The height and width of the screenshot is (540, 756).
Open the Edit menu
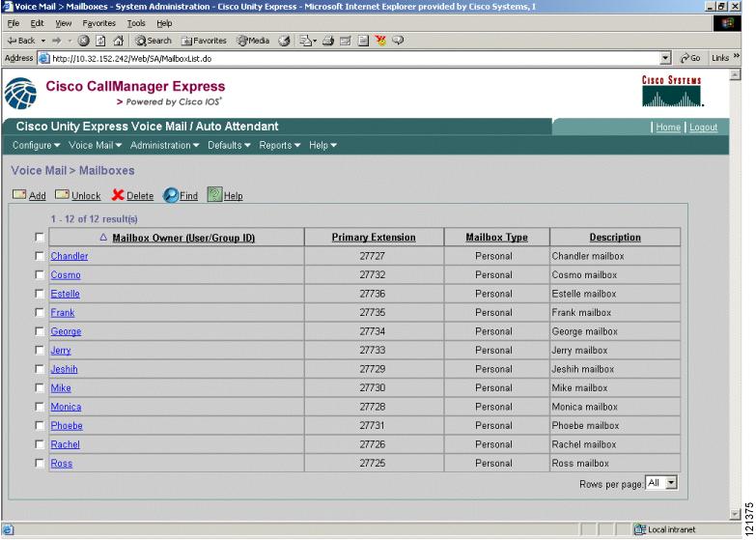coord(37,23)
